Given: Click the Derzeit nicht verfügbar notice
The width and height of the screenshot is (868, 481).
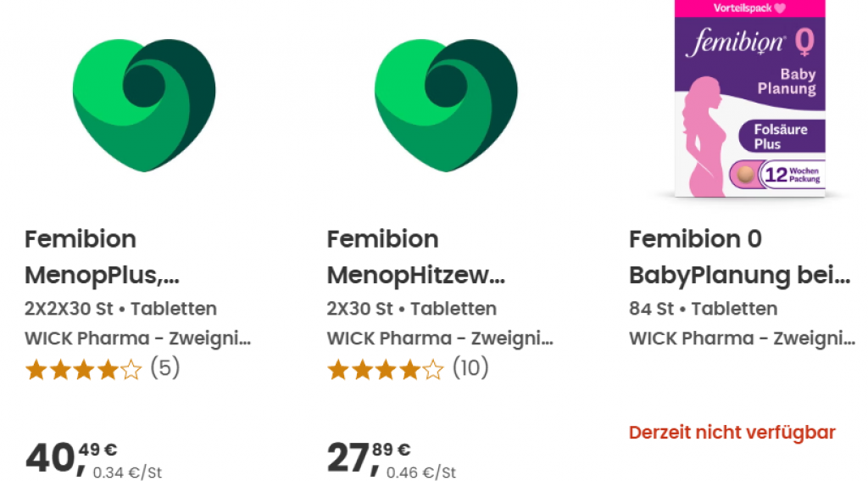Looking at the screenshot, I should pos(732,433).
